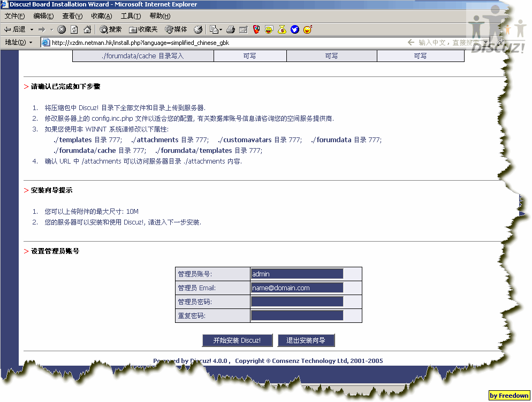Click the 安装向导提示 heading

pyautogui.click(x=51, y=190)
